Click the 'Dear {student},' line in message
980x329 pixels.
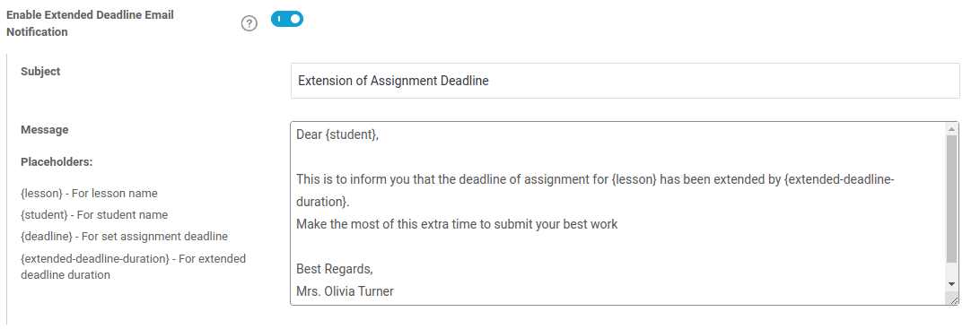coord(337,134)
